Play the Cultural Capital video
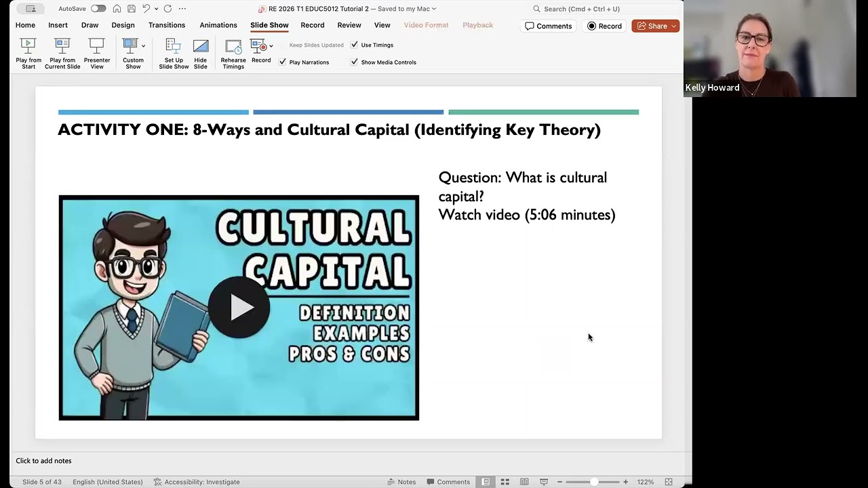Viewport: 868px width, 488px height. [x=239, y=308]
